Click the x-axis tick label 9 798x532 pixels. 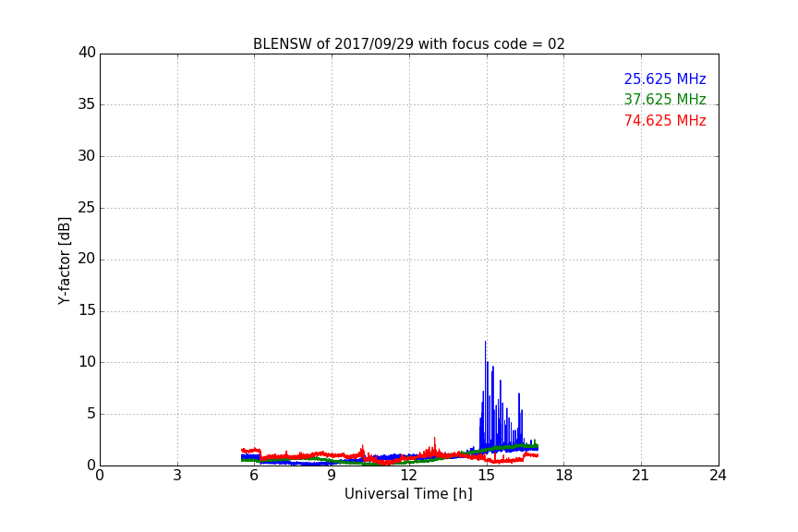[332, 476]
